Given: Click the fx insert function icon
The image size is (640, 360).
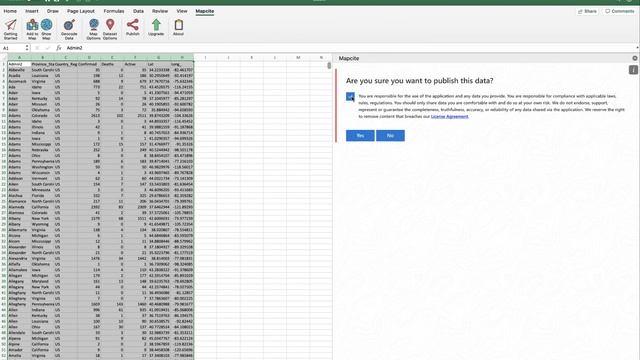Looking at the screenshot, I should (x=58, y=48).
